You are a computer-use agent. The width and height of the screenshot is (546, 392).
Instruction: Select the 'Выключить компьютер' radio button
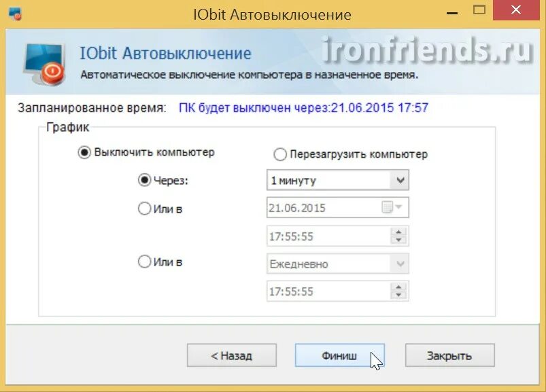pos(84,152)
